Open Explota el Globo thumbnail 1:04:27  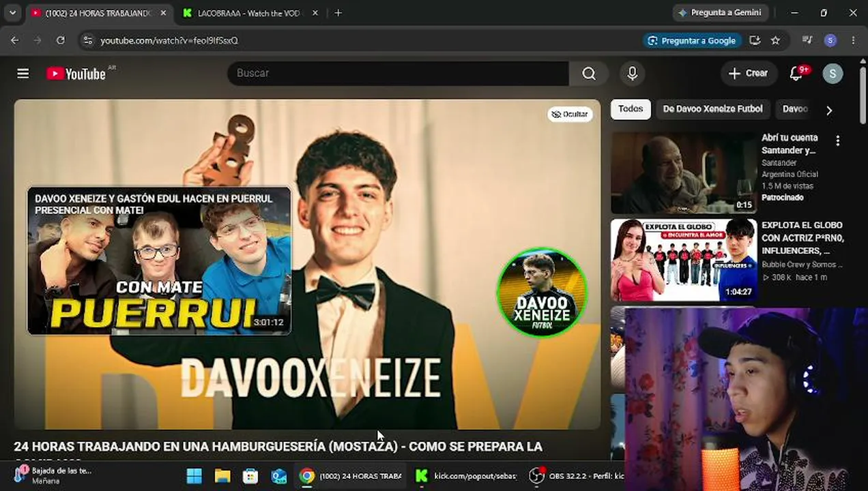pos(684,260)
